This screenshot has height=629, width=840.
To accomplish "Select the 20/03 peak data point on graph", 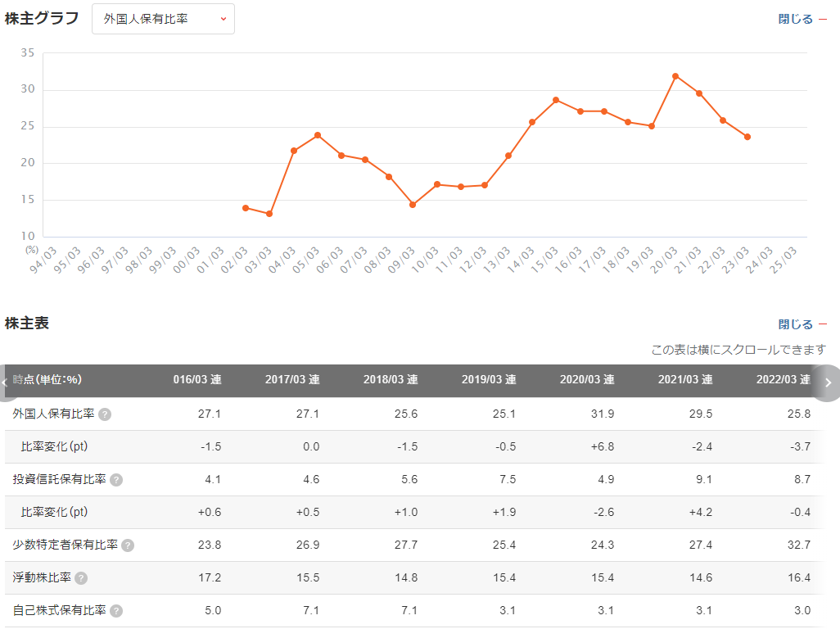I will pos(675,76).
